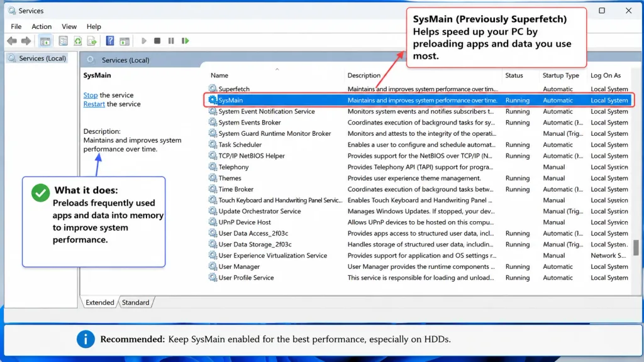644x362 pixels.
Task: Select the User Manager service
Action: click(239, 266)
